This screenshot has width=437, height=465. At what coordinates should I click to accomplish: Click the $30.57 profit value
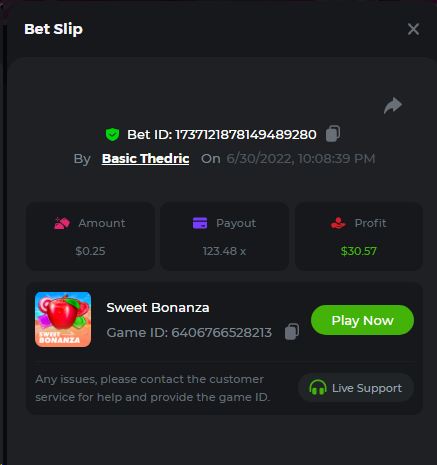(x=359, y=251)
